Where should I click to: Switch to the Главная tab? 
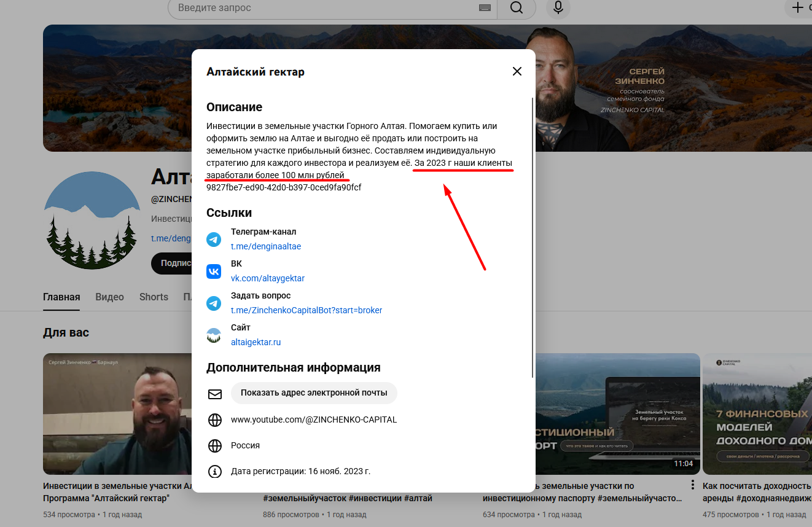click(x=61, y=297)
